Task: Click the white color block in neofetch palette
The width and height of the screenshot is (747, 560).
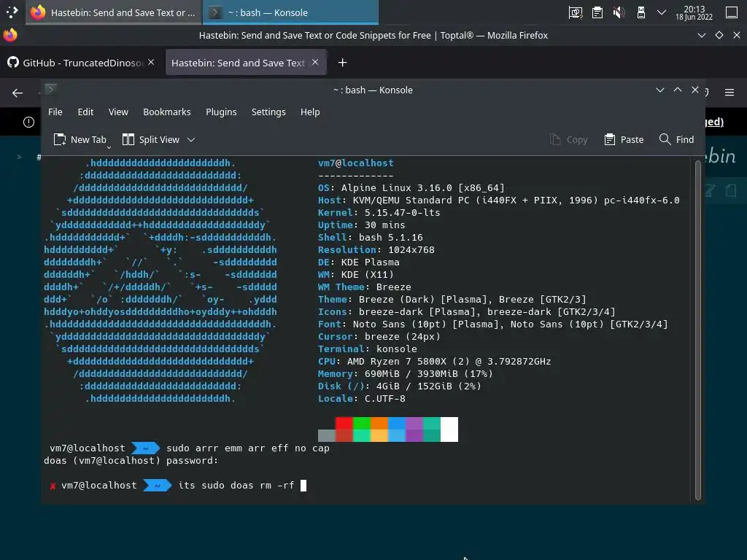Action: click(x=449, y=429)
